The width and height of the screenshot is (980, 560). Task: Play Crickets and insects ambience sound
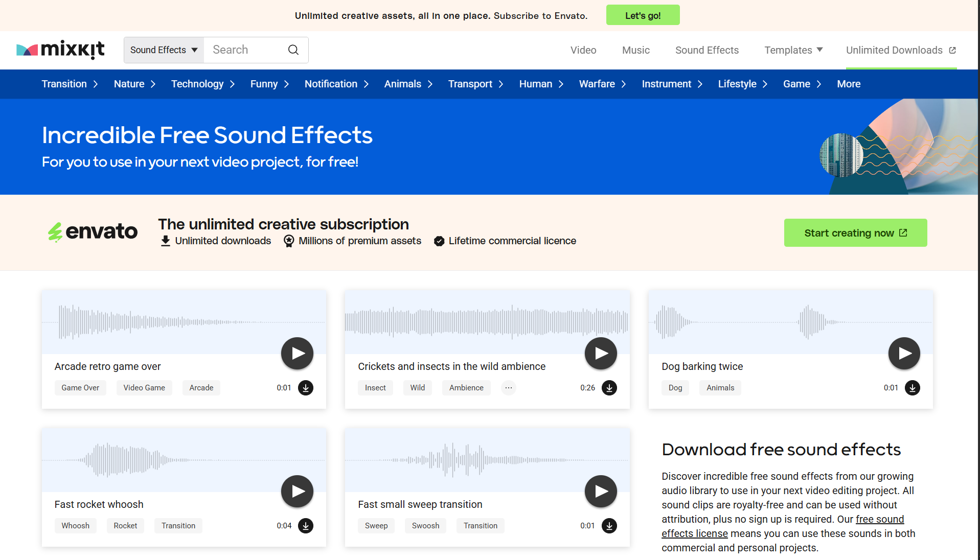(x=601, y=353)
